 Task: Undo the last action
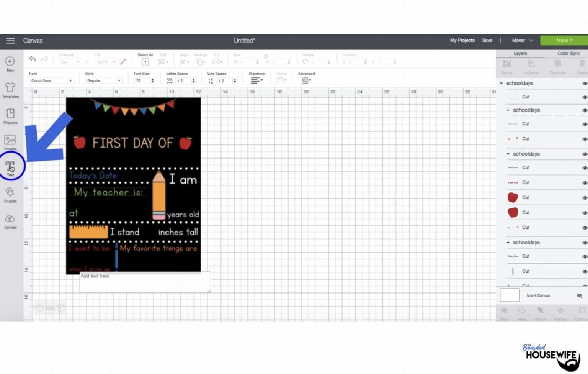coord(33,59)
